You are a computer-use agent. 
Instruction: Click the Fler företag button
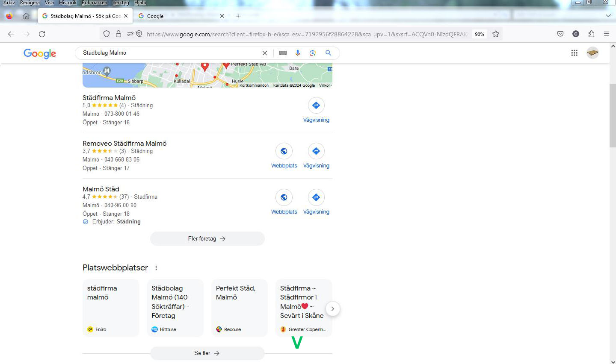pyautogui.click(x=207, y=239)
